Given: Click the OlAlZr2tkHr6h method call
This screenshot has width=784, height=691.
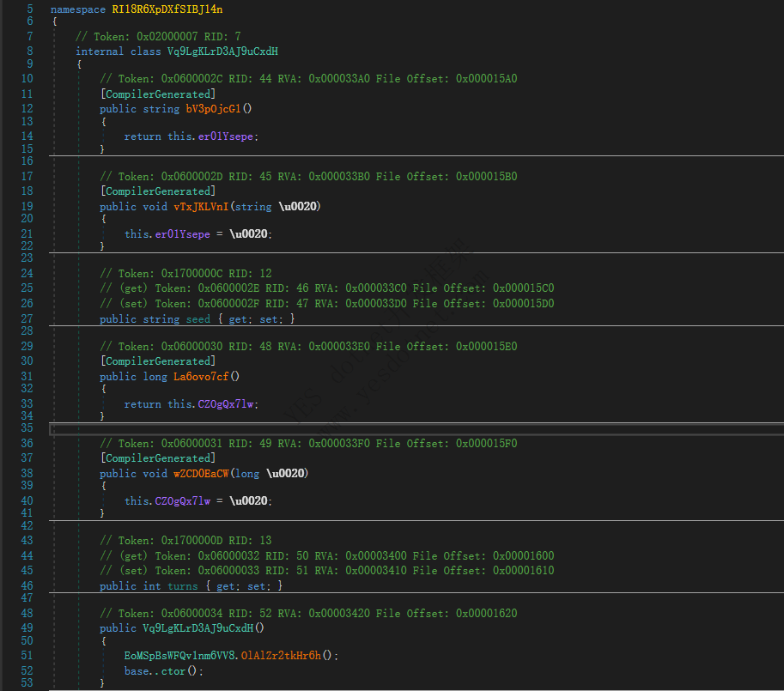Looking at the screenshot, I should coord(281,655).
